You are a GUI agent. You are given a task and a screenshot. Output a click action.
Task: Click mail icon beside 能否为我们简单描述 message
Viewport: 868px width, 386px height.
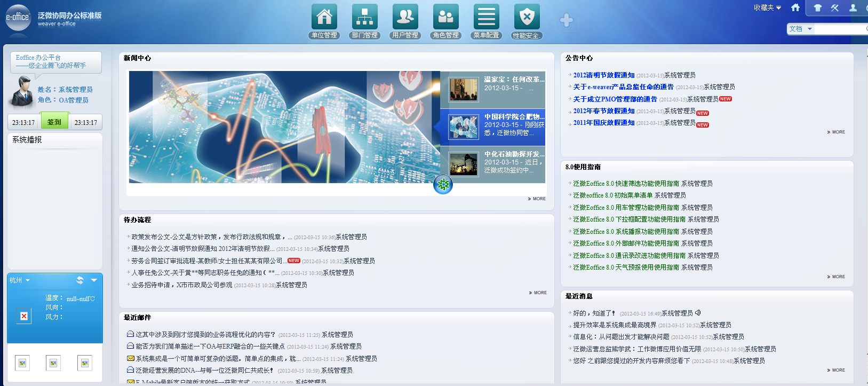click(130, 346)
